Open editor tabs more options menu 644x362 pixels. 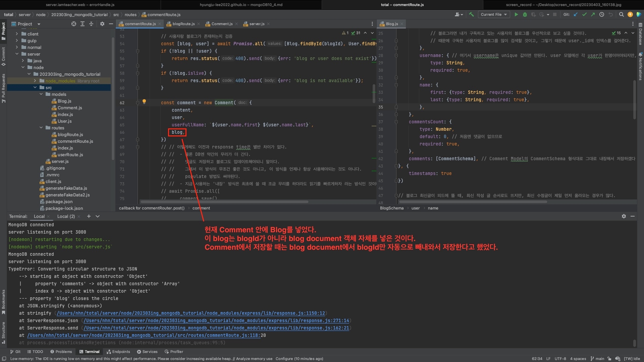click(x=372, y=24)
